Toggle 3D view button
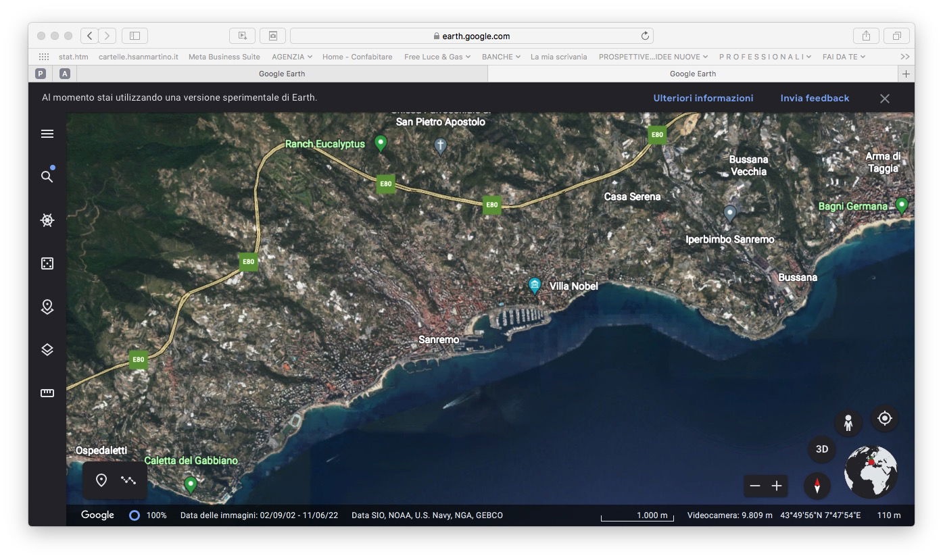This screenshot has height=560, width=943. (x=822, y=449)
